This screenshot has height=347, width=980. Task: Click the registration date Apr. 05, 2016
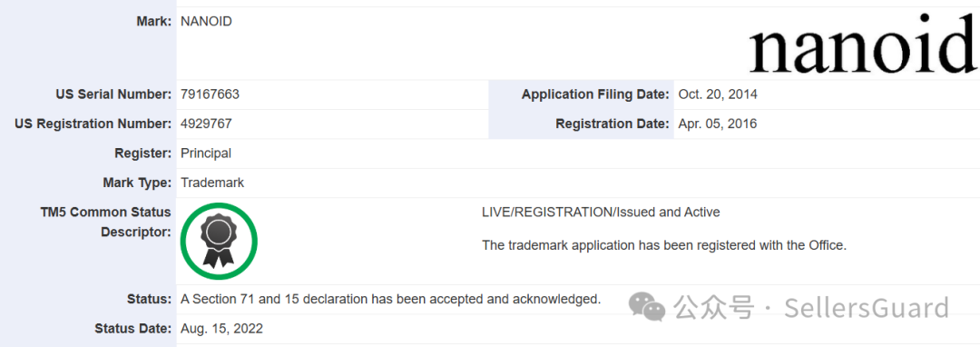tap(718, 124)
